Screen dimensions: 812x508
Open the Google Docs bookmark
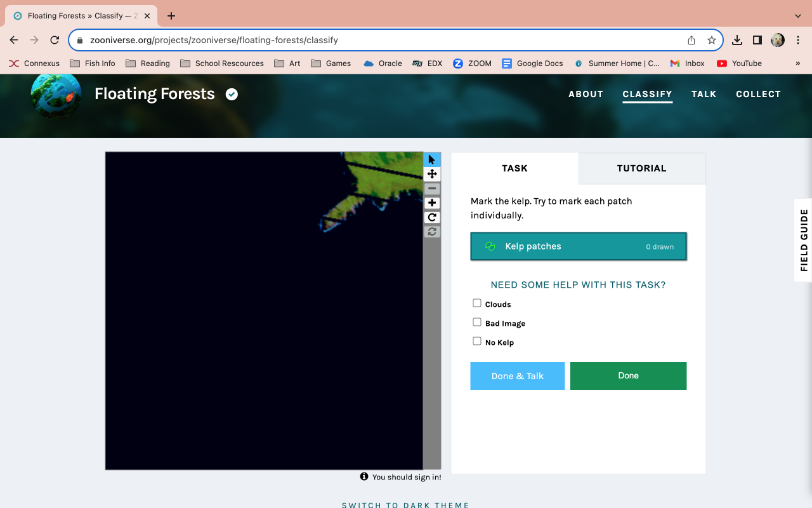[x=532, y=63]
